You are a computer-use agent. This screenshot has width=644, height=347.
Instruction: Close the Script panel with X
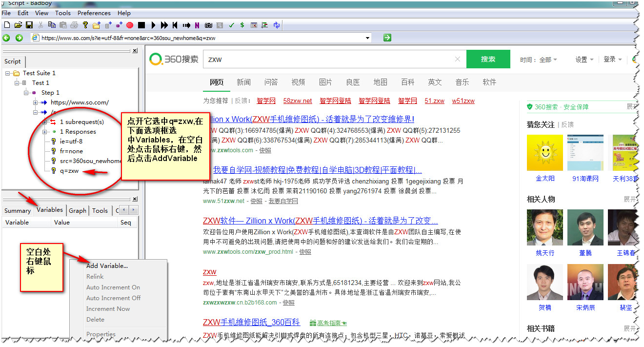(x=136, y=50)
